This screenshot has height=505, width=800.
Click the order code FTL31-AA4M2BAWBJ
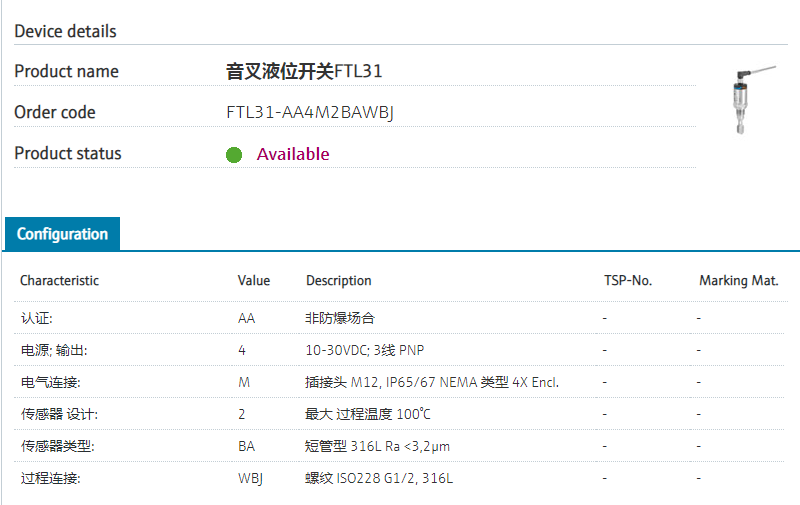[x=310, y=112]
